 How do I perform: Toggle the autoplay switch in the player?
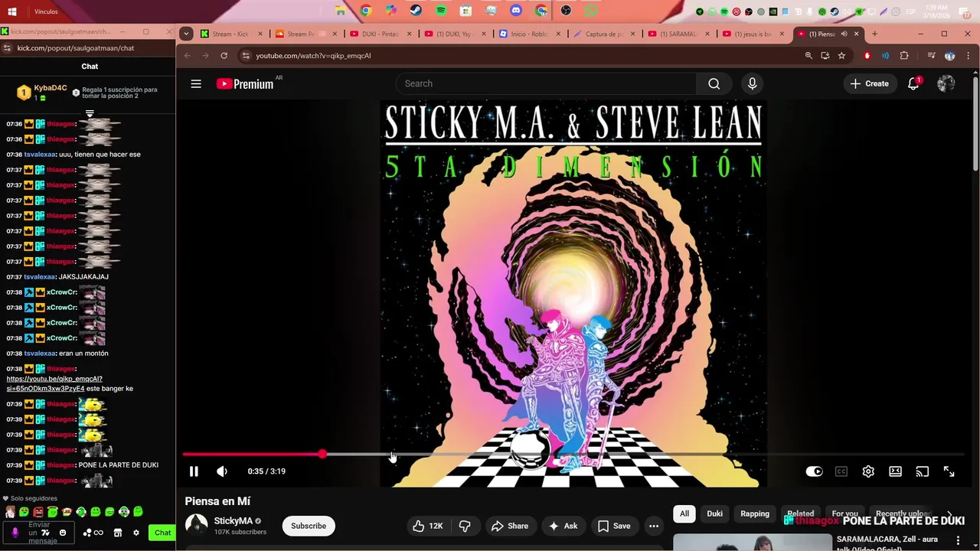click(x=814, y=471)
